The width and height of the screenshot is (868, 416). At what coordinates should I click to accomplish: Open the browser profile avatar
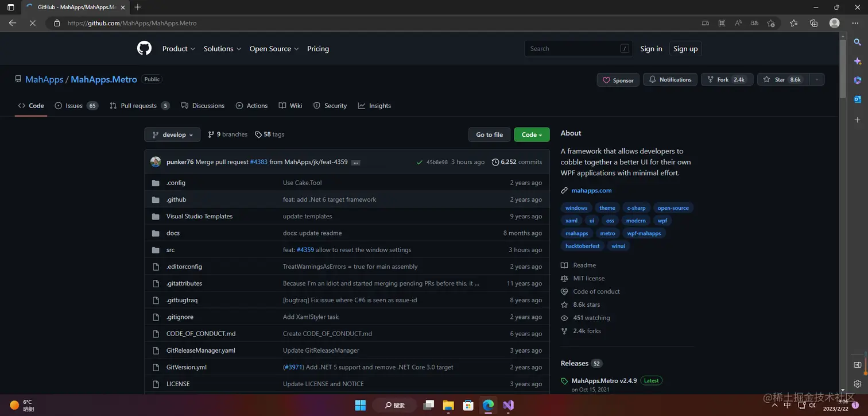[x=835, y=23]
